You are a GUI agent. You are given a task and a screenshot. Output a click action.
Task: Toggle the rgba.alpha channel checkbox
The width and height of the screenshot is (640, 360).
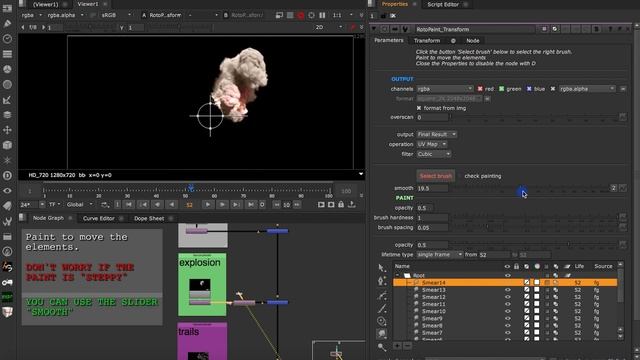[x=553, y=89]
